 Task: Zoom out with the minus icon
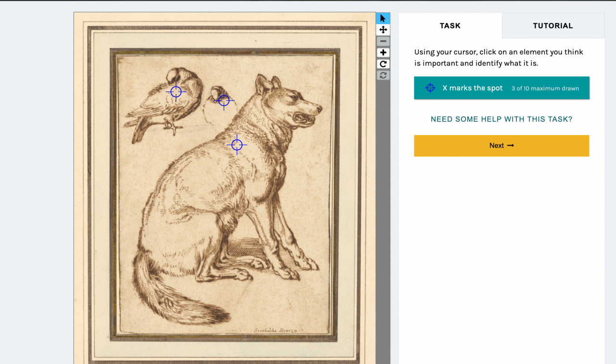(x=383, y=41)
